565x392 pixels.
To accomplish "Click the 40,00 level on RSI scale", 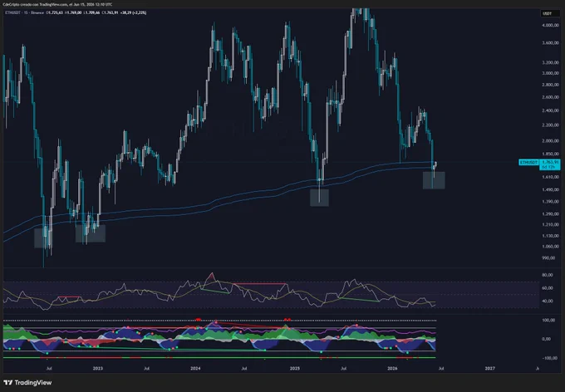I will [x=548, y=301].
